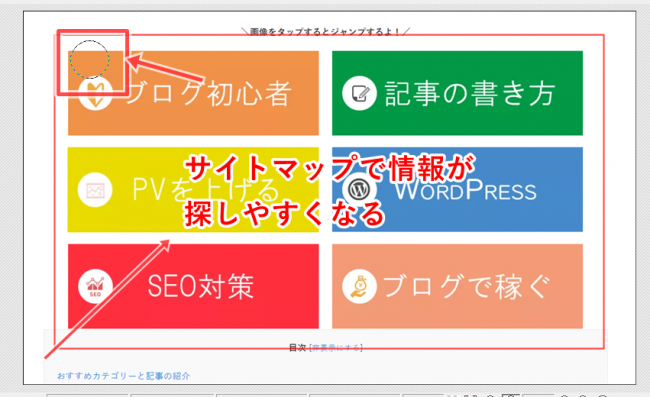Screen dimensions: 650x397
Task: Click the 画像をタップするとジャンプするよ caption text
Action: (326, 31)
